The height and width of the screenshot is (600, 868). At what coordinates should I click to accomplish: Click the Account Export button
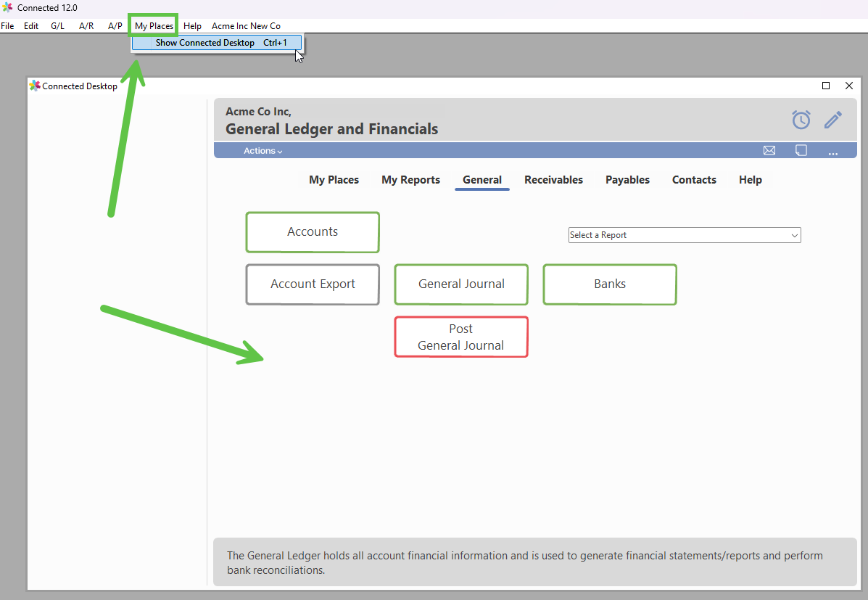pyautogui.click(x=313, y=284)
